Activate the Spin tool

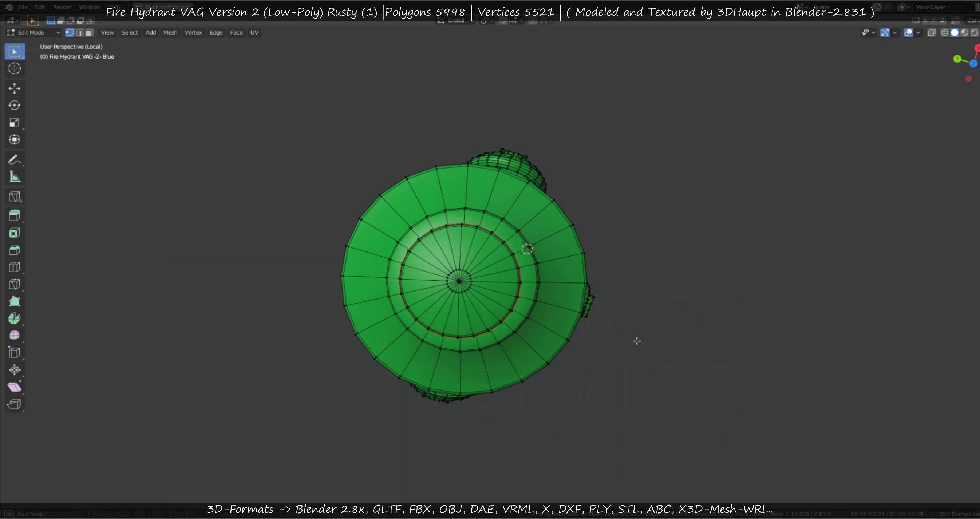tap(15, 318)
